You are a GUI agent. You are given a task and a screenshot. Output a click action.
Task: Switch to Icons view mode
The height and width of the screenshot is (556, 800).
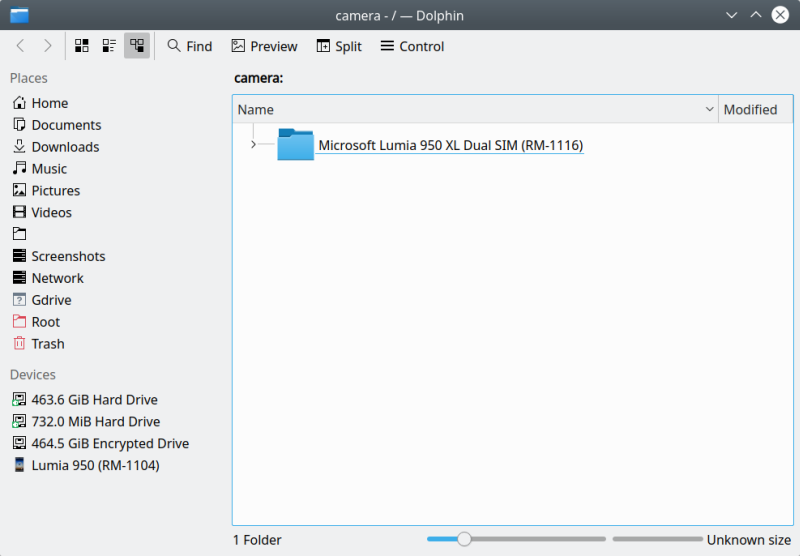click(82, 46)
